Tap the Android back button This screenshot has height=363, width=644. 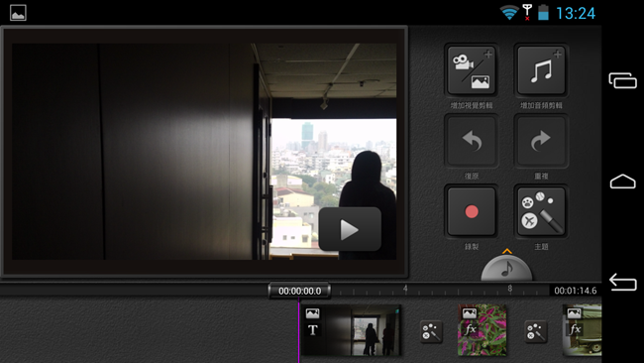tap(622, 283)
